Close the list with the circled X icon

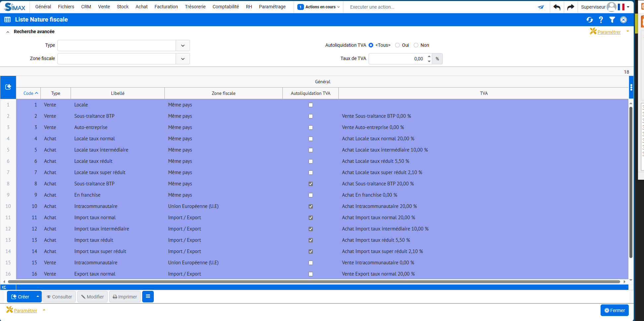623,20
